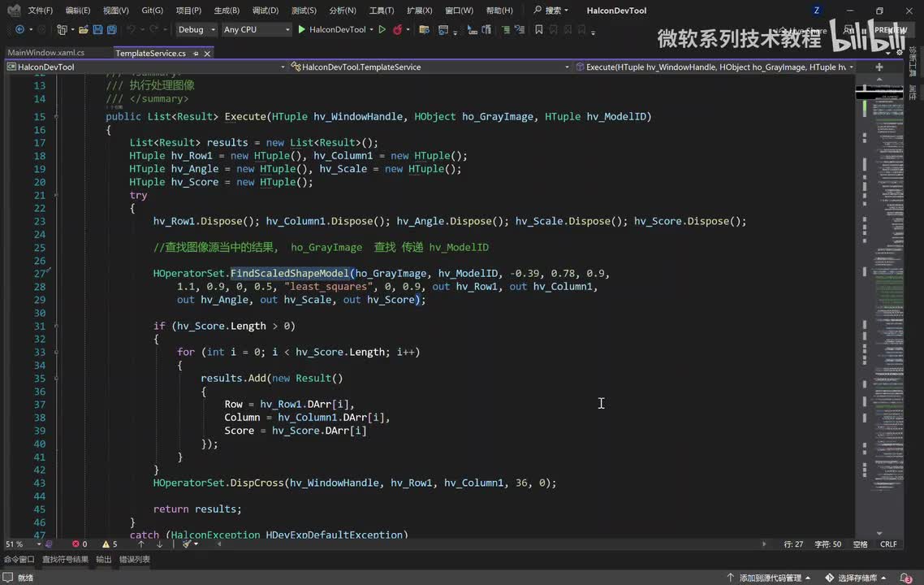Save the current file with disk icon
Image resolution: width=924 pixels, height=585 pixels.
click(x=97, y=29)
